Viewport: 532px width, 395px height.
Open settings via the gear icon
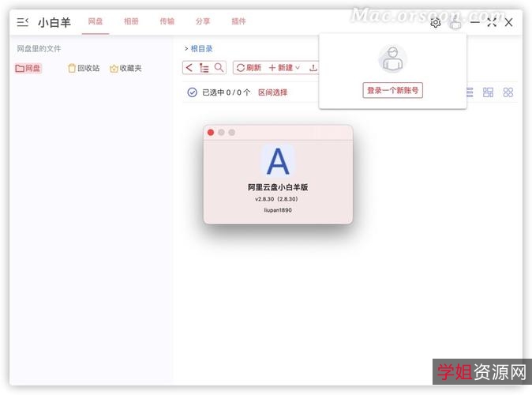pyautogui.click(x=436, y=23)
